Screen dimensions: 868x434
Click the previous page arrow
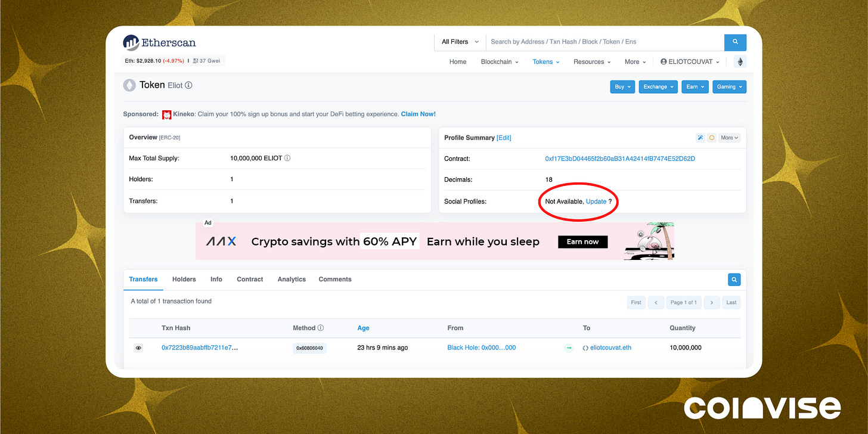pyautogui.click(x=656, y=302)
